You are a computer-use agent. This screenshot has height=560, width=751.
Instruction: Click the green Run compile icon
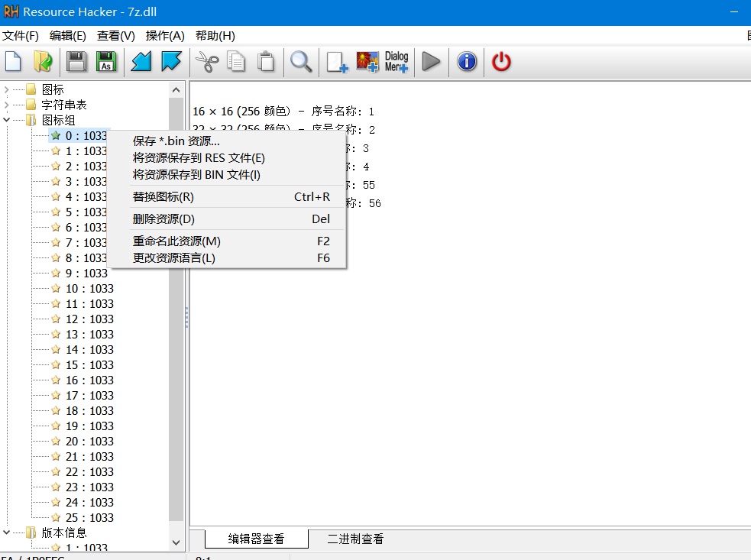click(x=430, y=62)
